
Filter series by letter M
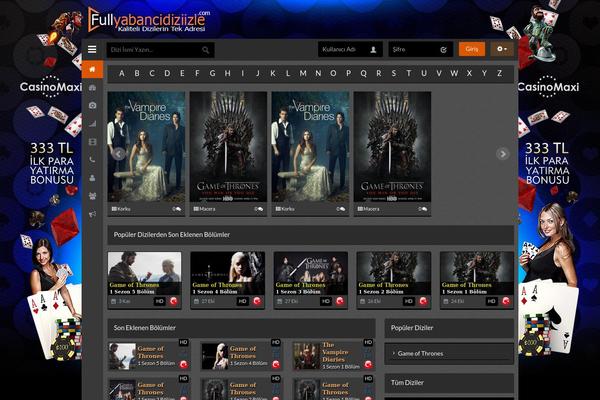tap(303, 73)
